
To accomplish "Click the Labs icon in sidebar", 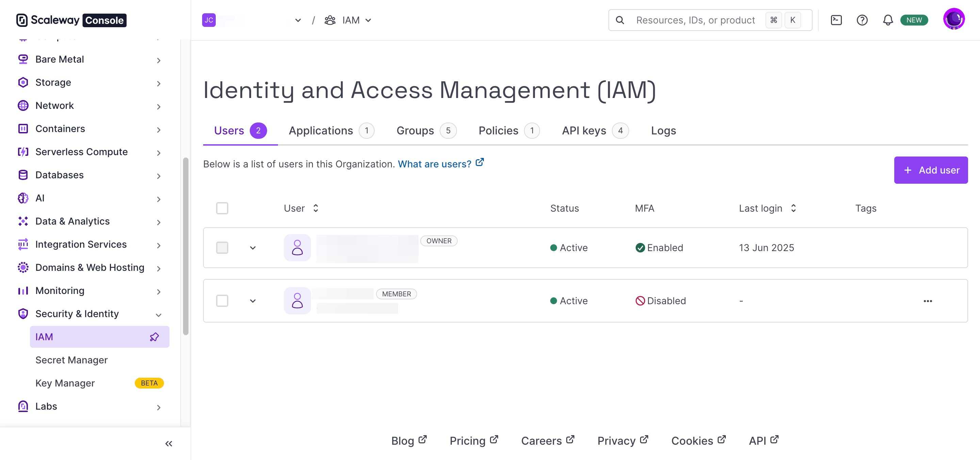I will [x=23, y=406].
